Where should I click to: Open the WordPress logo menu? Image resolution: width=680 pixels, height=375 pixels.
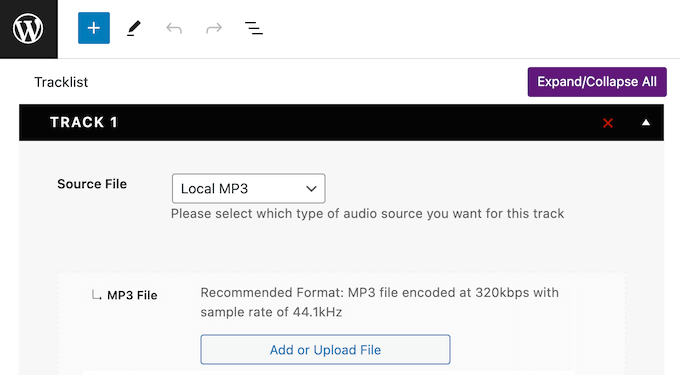pyautogui.click(x=28, y=29)
